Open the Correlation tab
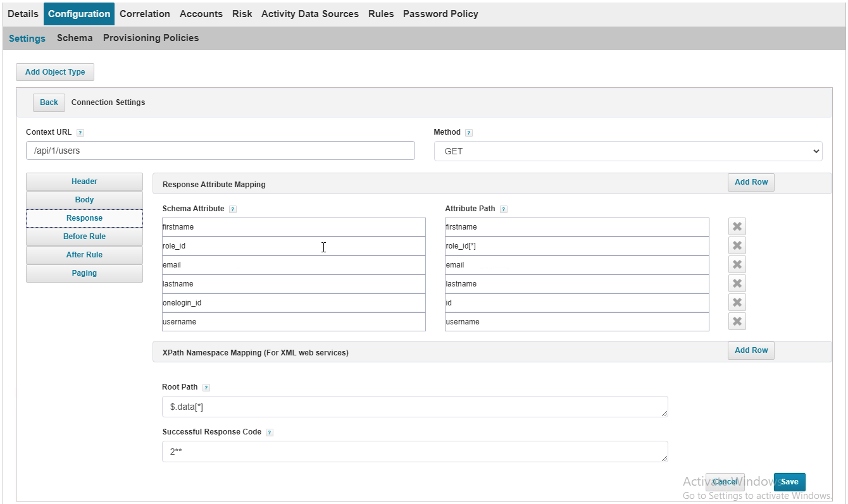The image size is (848, 504). click(x=144, y=14)
